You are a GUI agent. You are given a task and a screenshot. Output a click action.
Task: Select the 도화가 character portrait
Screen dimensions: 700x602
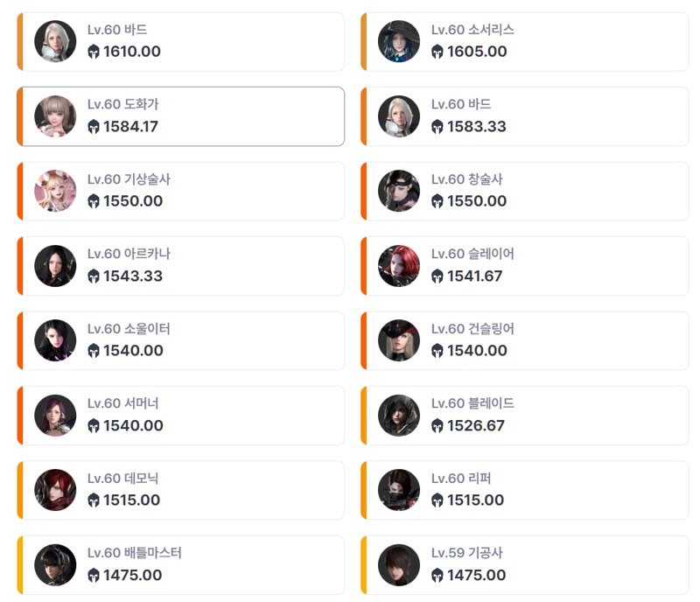click(55, 116)
